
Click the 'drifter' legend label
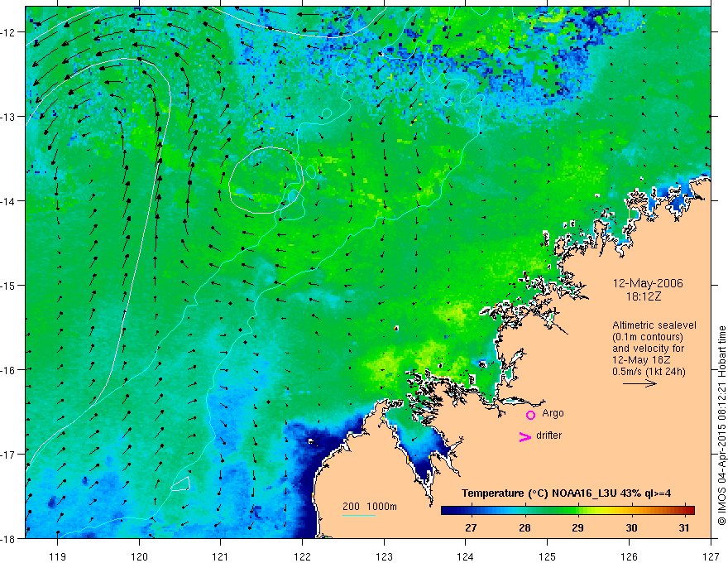pyautogui.click(x=548, y=435)
